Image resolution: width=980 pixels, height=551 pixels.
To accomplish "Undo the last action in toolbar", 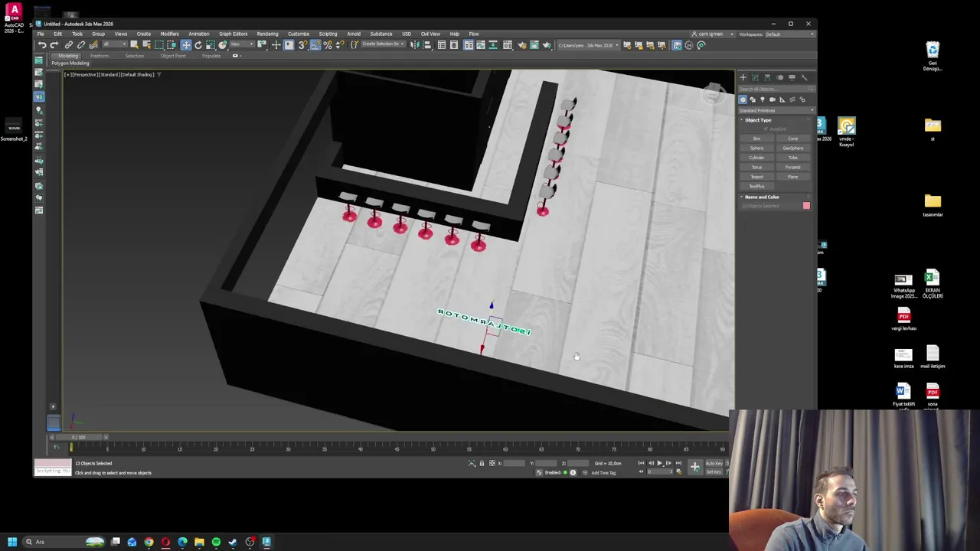I will (42, 44).
